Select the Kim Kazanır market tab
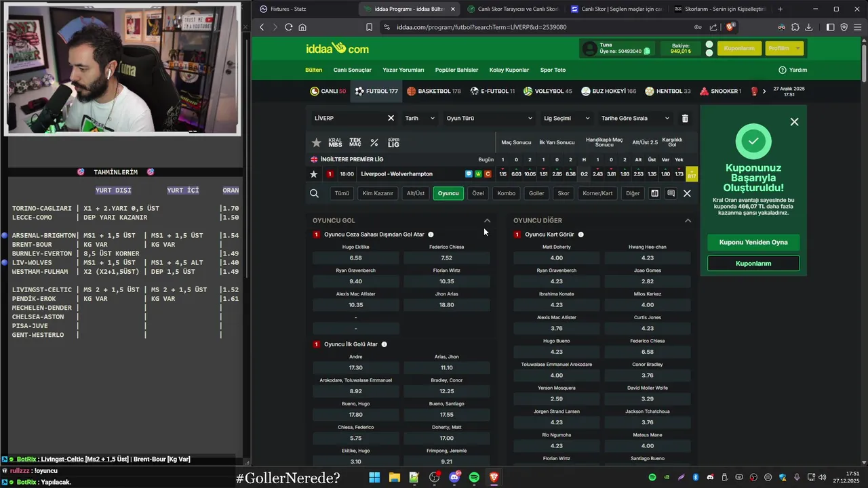The image size is (868, 488). [378, 193]
